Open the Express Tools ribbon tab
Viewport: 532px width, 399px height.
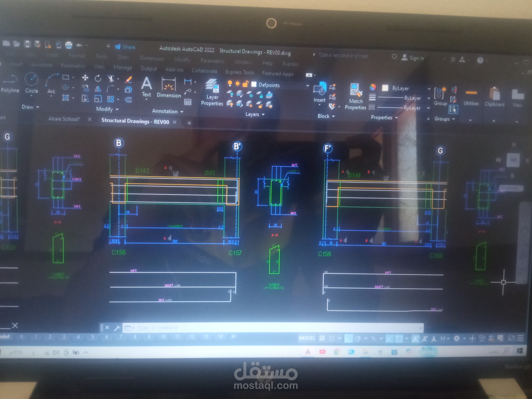(x=240, y=72)
